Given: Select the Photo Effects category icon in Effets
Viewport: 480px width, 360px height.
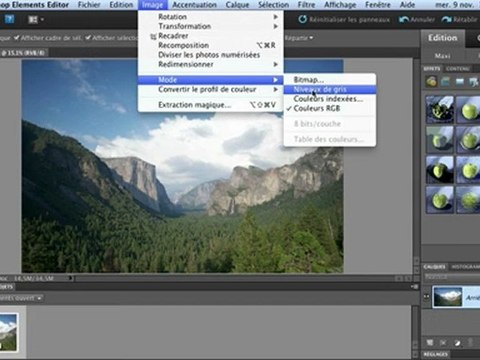Looking at the screenshot, I should pos(460,81).
